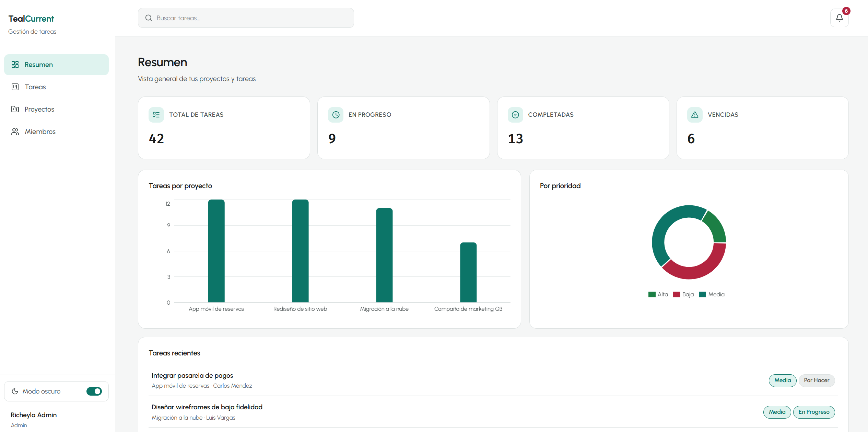Click the Total de Tareas checklist icon
The height and width of the screenshot is (432, 868).
pos(156,115)
